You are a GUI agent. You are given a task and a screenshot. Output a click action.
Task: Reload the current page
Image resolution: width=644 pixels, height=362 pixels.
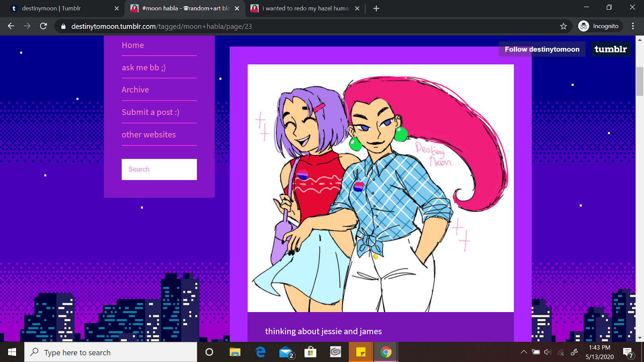click(43, 26)
